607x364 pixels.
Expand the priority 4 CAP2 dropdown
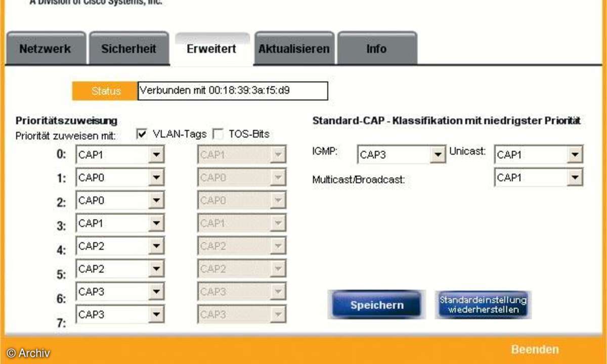pos(157,246)
